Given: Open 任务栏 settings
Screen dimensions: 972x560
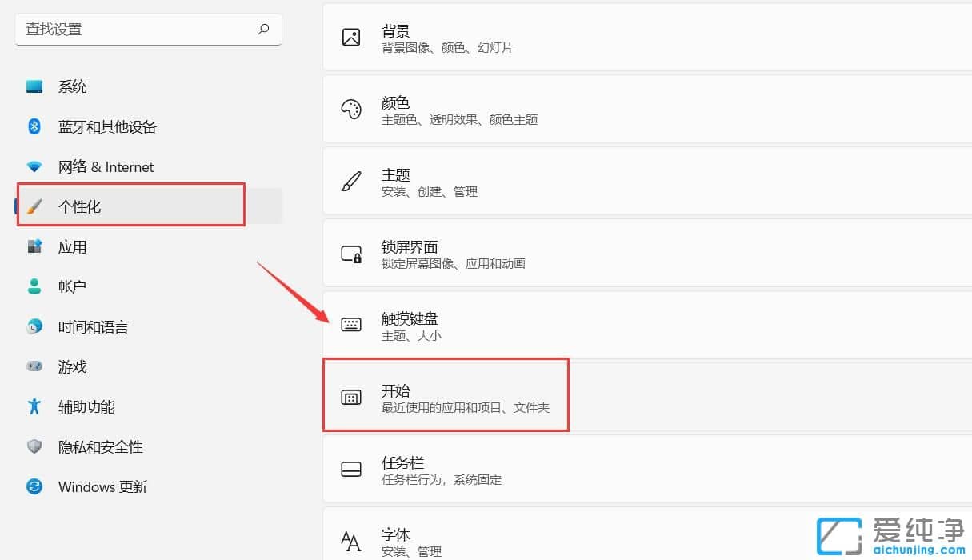Looking at the screenshot, I should pyautogui.click(x=647, y=469).
